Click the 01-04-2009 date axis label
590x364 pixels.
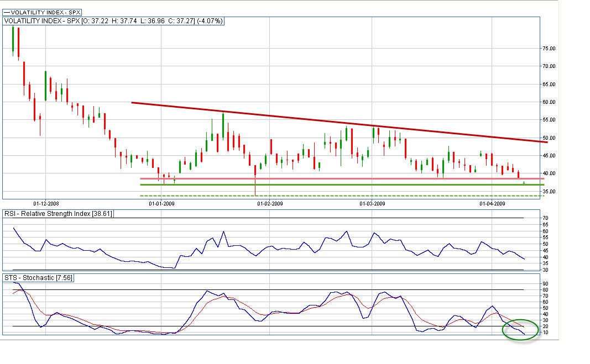[x=492, y=204]
